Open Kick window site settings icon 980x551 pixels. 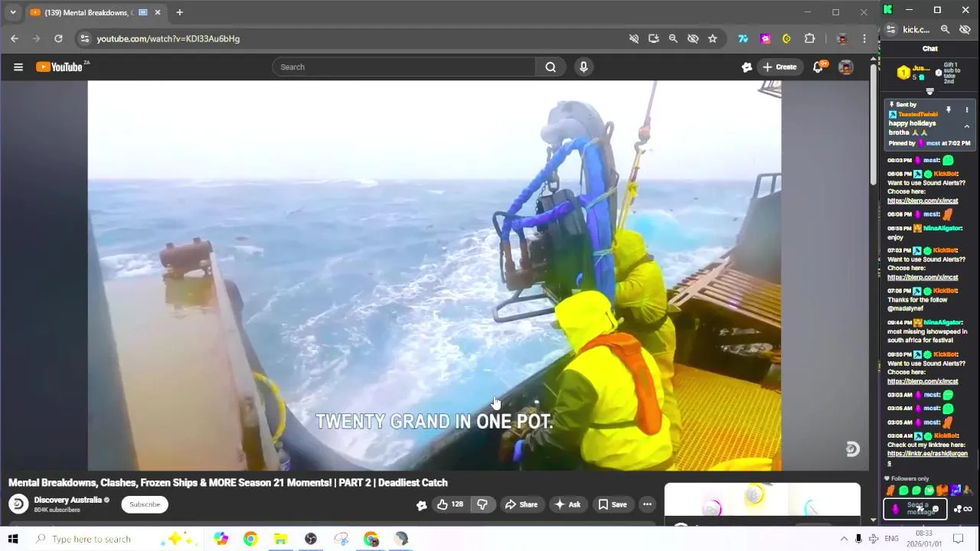point(890,30)
